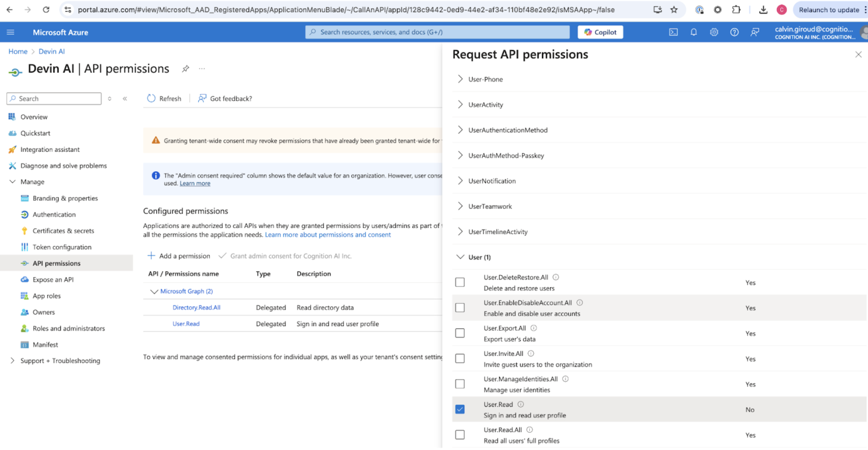Collapse the User (1) permission group
The height and width of the screenshot is (450, 868).
click(460, 257)
